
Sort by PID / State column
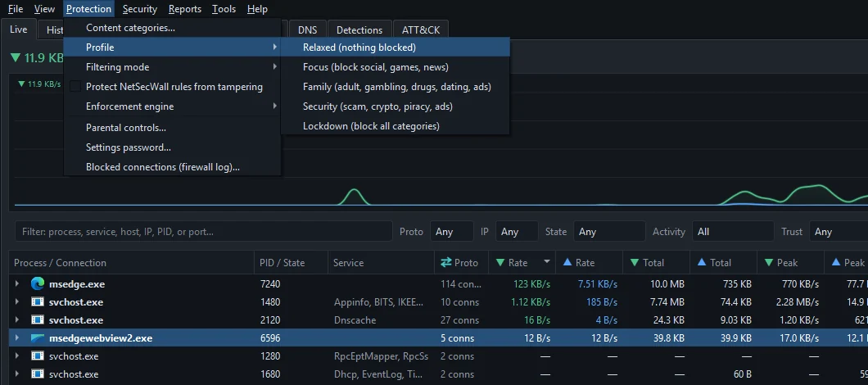pos(292,263)
